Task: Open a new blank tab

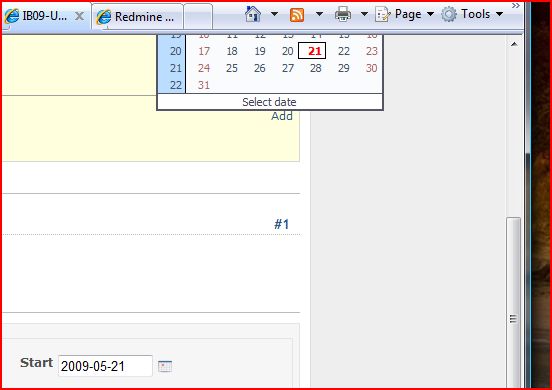Action: coord(198,16)
